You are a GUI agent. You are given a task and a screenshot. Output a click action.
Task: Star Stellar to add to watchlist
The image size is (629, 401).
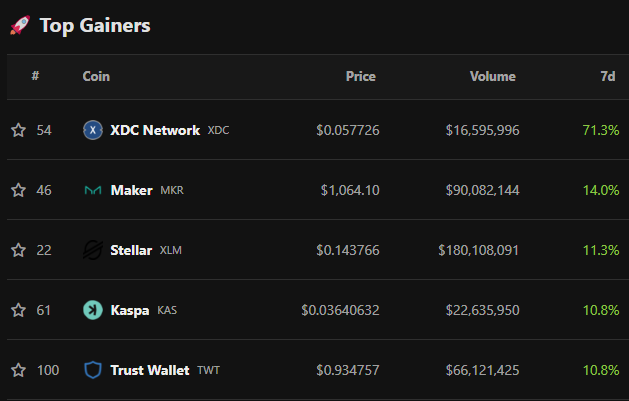pyautogui.click(x=18, y=250)
